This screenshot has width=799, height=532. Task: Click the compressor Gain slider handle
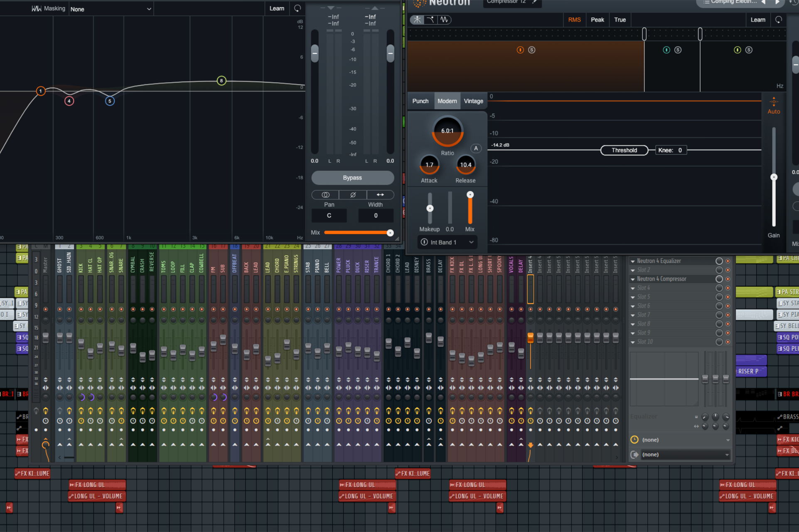click(774, 177)
